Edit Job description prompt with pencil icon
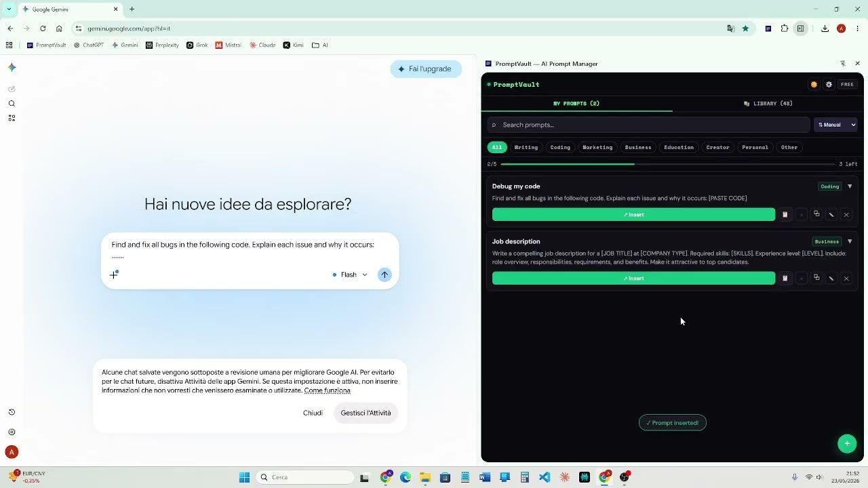868x488 pixels. 831,279
